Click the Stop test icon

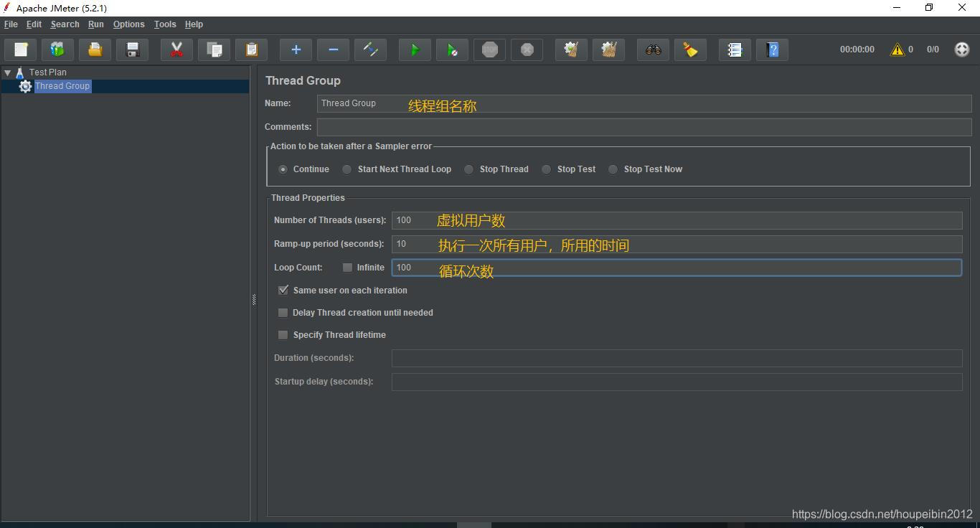point(489,49)
